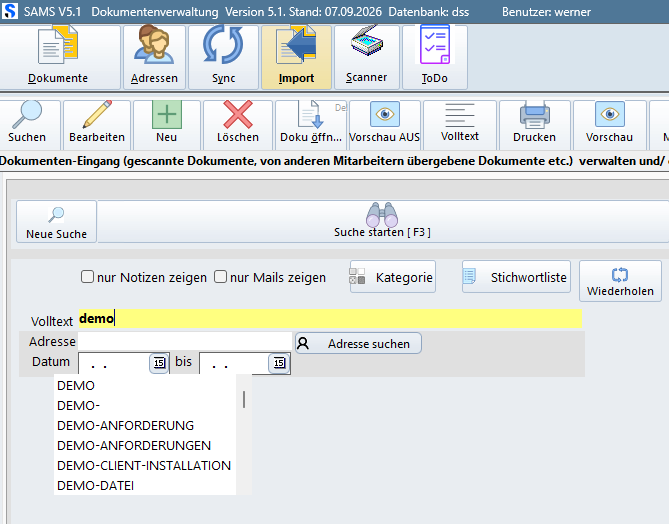Open the Scanner tool

click(366, 57)
